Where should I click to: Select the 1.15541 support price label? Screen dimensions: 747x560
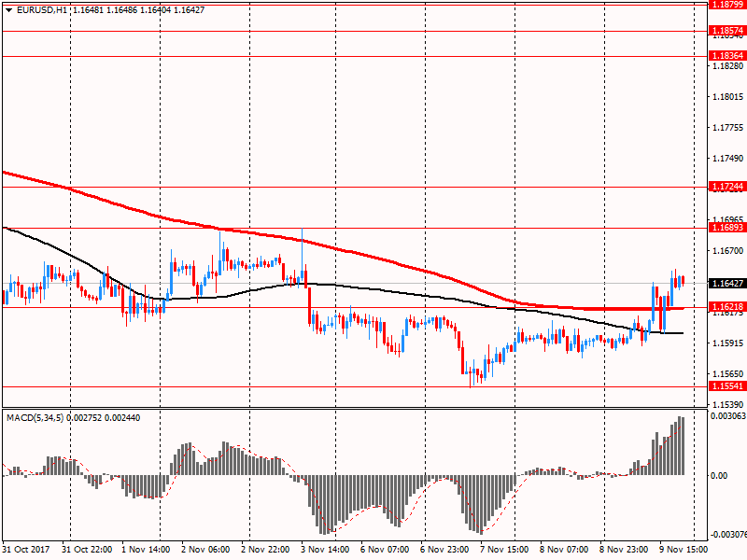click(727, 386)
